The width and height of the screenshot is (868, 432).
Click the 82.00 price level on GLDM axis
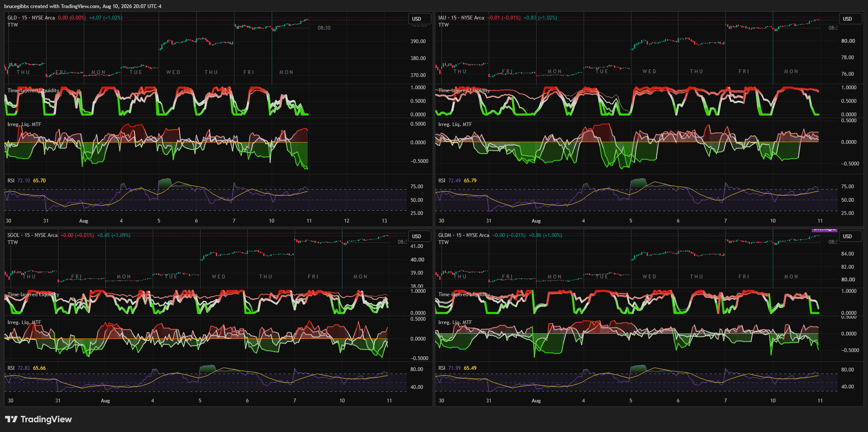pos(848,267)
